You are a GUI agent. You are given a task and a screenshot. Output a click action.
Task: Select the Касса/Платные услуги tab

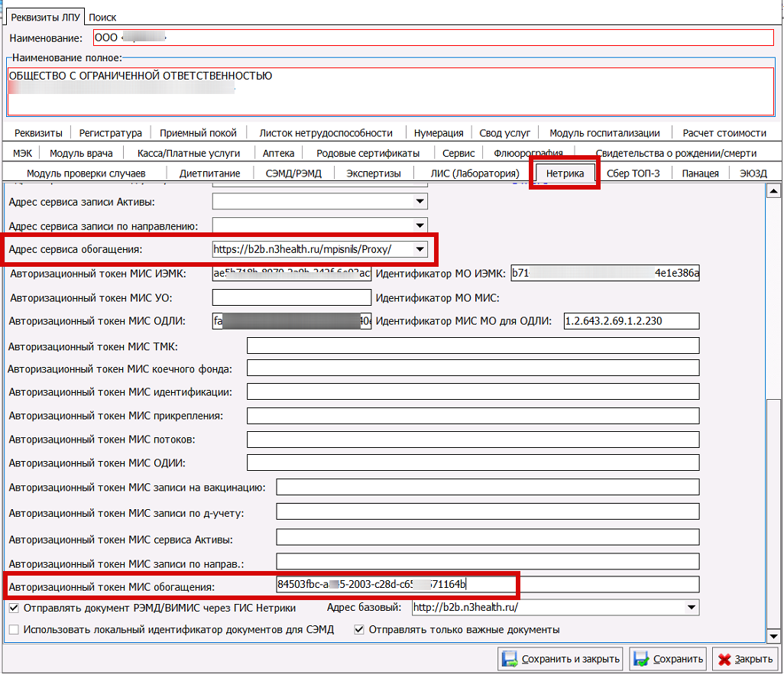[x=189, y=153]
